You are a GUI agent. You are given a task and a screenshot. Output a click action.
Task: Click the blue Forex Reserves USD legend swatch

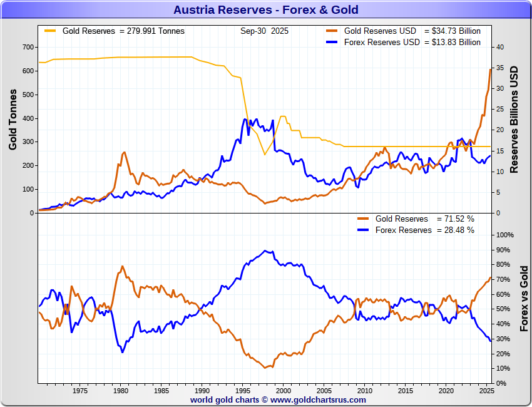(332, 42)
